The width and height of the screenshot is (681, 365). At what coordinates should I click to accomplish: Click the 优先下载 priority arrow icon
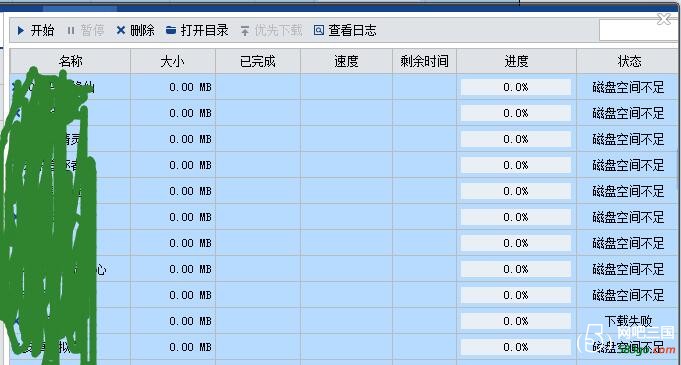click(245, 31)
